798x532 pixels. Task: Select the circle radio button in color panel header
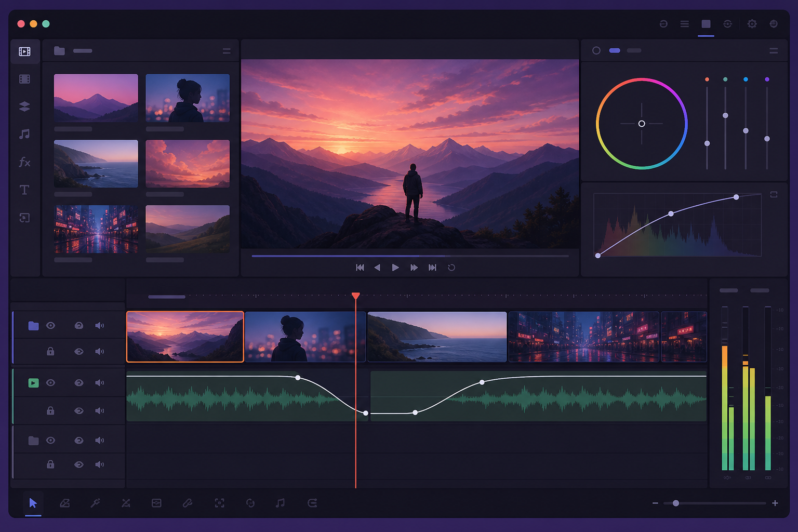(596, 50)
